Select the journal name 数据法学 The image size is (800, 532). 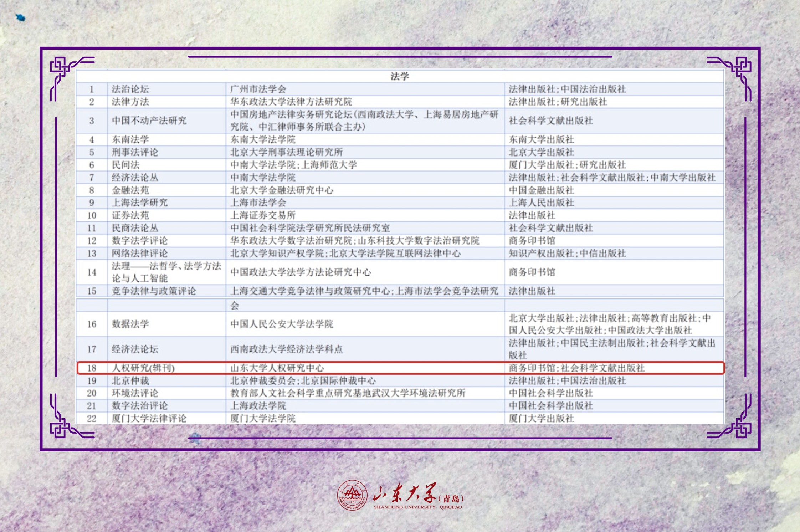tap(130, 324)
